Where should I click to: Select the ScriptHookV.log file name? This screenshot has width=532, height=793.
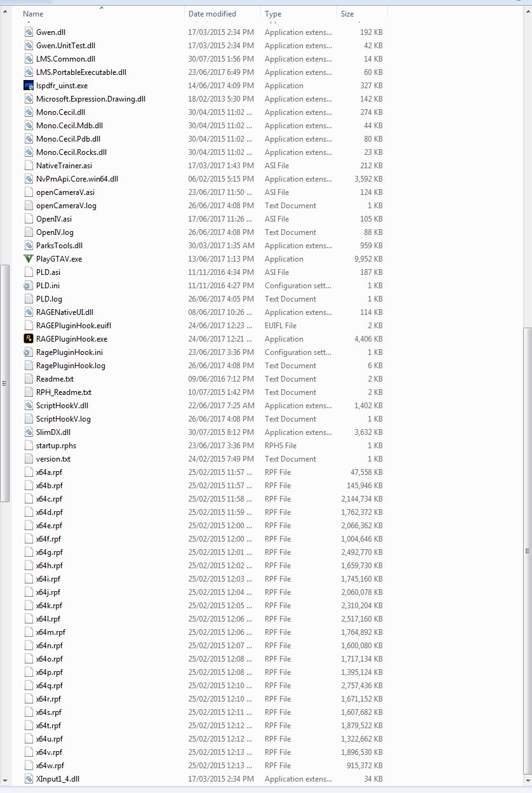pos(63,418)
